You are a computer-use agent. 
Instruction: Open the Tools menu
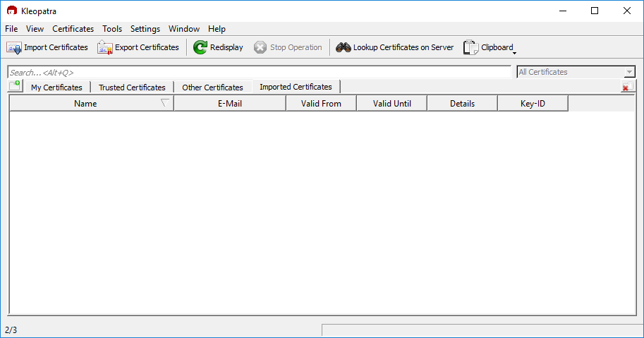tap(112, 29)
